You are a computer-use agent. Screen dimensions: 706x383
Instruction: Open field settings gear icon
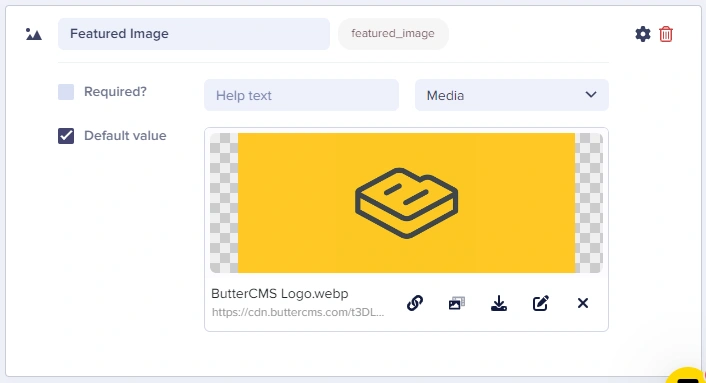[x=643, y=34]
